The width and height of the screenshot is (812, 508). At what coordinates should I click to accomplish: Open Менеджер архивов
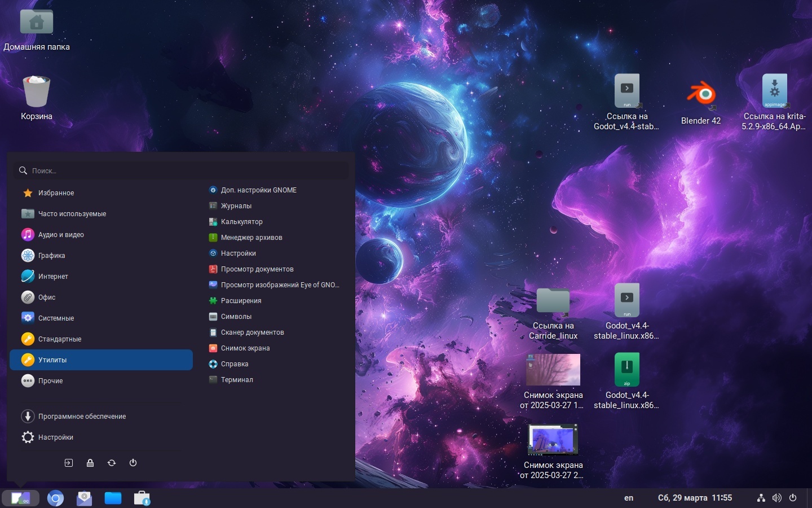coord(245,238)
